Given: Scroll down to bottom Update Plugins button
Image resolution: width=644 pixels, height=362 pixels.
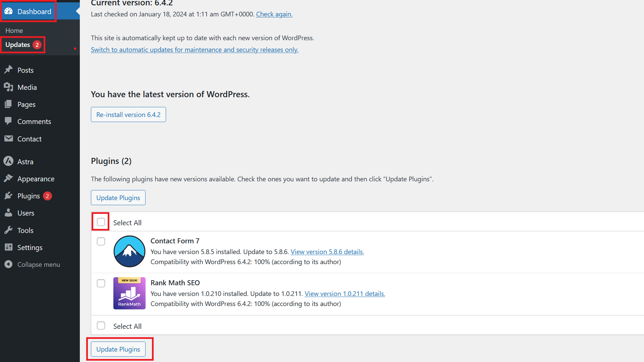Looking at the screenshot, I should (x=118, y=349).
